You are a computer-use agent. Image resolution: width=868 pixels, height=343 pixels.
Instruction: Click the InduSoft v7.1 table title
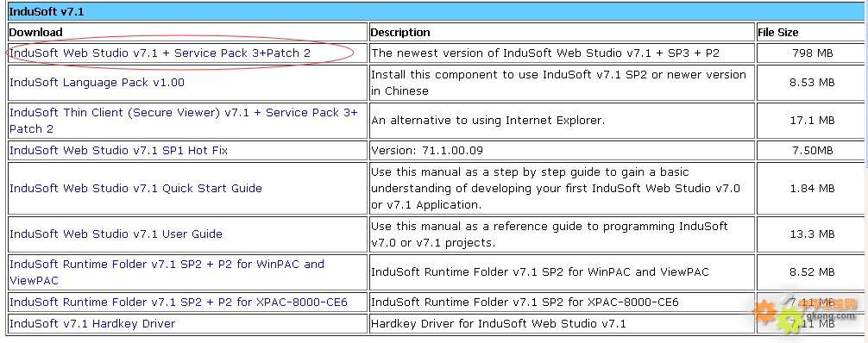tap(47, 11)
